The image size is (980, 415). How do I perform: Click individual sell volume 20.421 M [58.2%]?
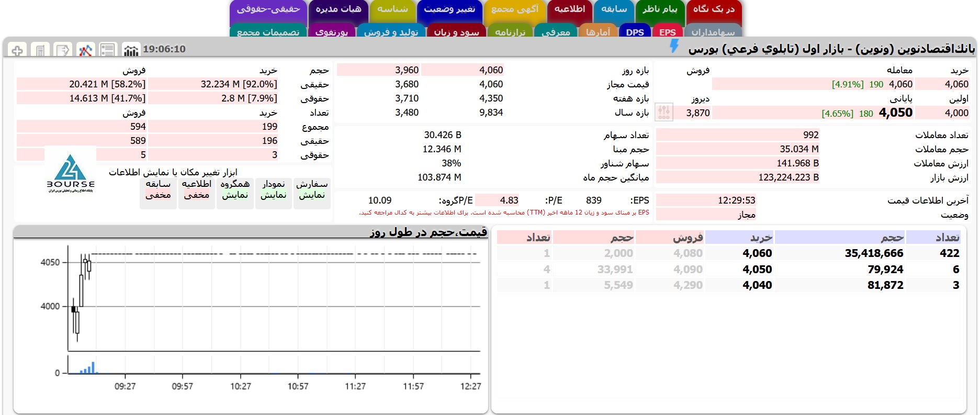[107, 84]
